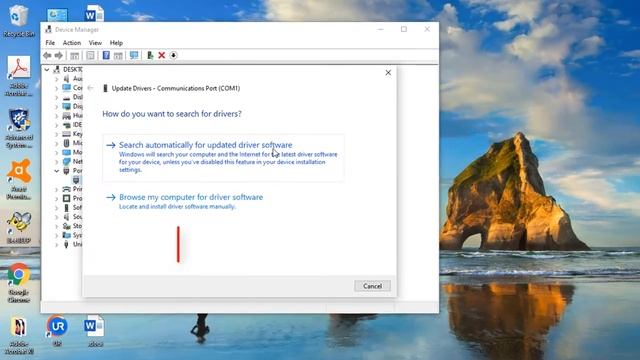Open the Word document icon beside UR

pos(95,331)
